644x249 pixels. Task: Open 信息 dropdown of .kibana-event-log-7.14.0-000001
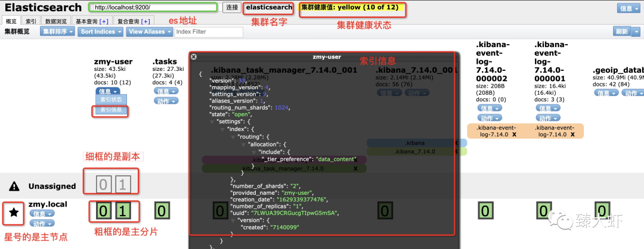point(549,108)
